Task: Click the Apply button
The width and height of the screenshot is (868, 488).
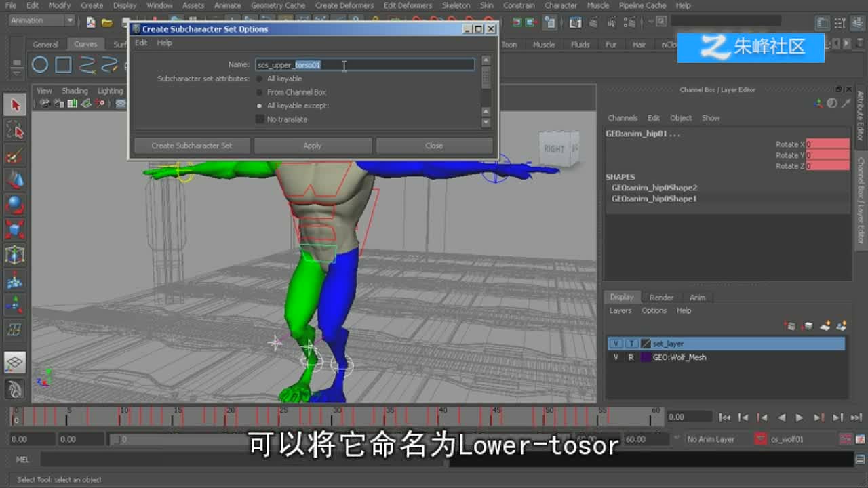Action: tap(313, 146)
